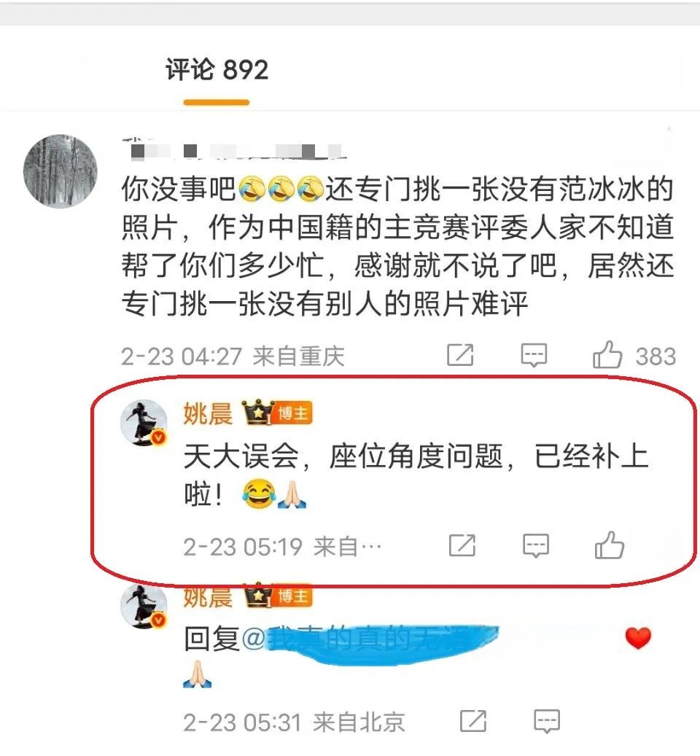Screen dimensions: 700x756
Task: Open reply box on 姚晨's 05:19 comment
Action: [x=536, y=545]
